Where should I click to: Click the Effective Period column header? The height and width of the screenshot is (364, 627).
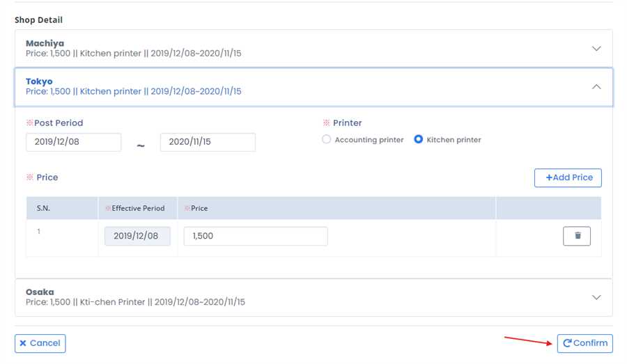pyautogui.click(x=137, y=208)
